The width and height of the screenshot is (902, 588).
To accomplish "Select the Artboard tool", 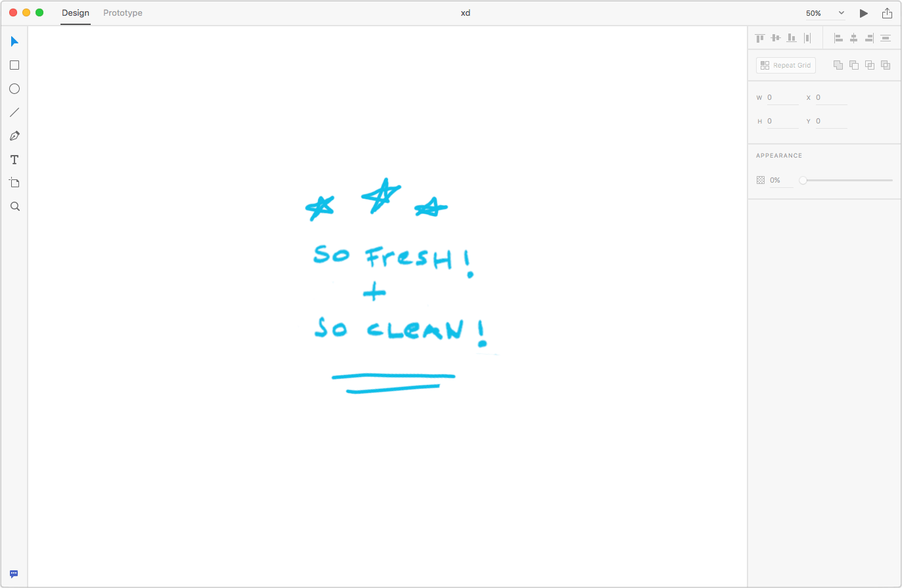I will coord(14,183).
